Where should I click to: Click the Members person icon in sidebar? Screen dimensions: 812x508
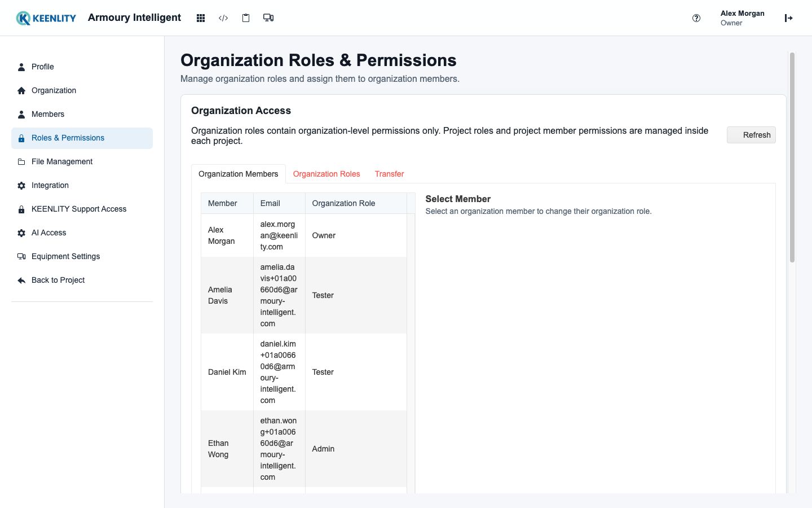[x=21, y=115]
